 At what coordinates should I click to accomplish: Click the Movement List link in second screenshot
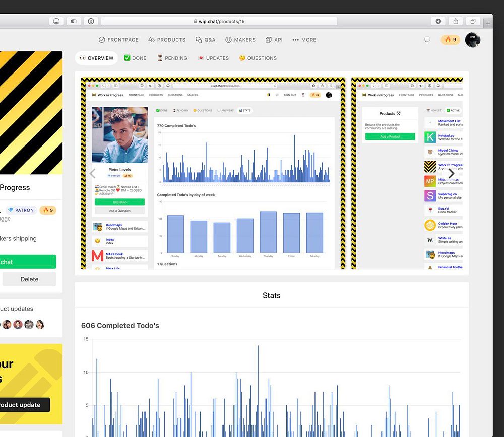[450, 121]
